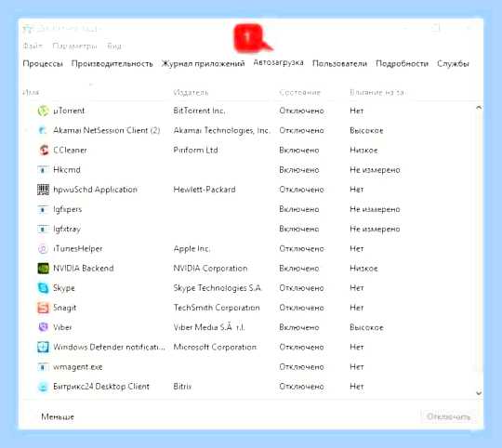Image resolution: width=502 pixels, height=448 pixels.
Task: Sort by the Влияние на запуск column
Action: point(376,92)
